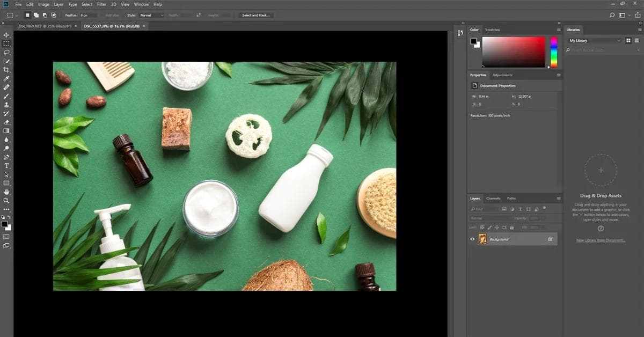Viewport: 644px width, 337px height.
Task: Open the Edit Toolbar three-dots button
Action: tap(6, 209)
